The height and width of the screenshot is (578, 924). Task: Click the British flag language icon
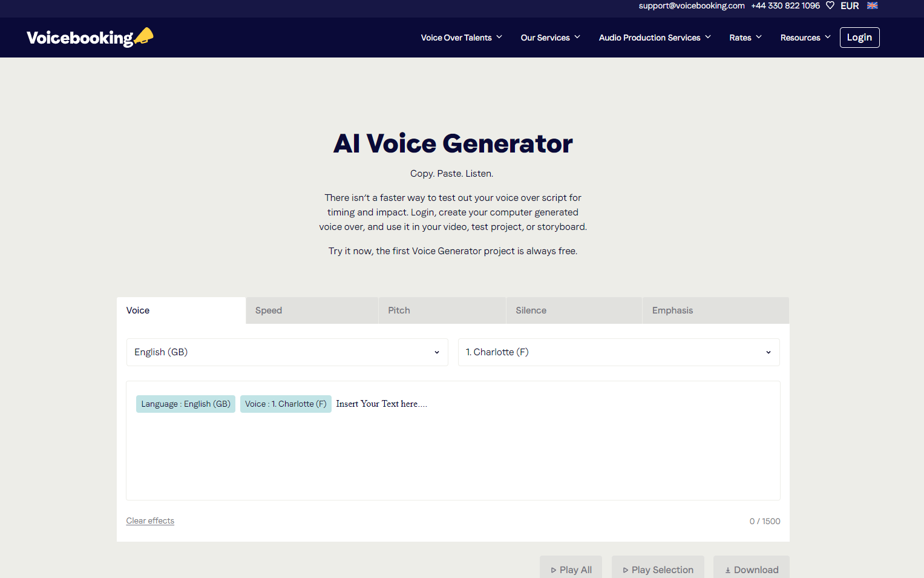[x=872, y=5]
